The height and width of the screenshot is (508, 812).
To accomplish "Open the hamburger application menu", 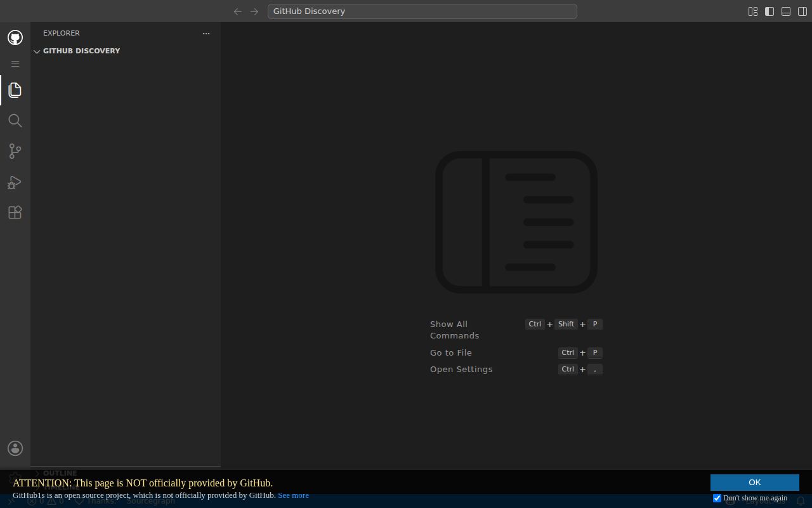I will (15, 63).
